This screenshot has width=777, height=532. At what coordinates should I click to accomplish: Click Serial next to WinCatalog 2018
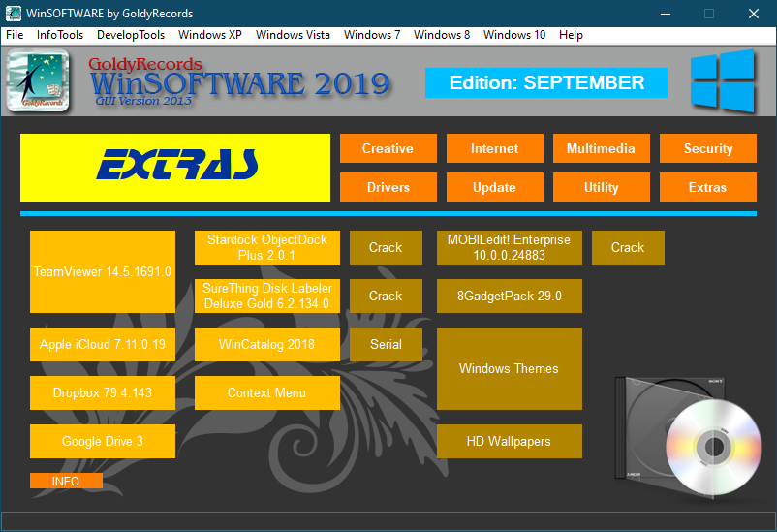pos(386,345)
